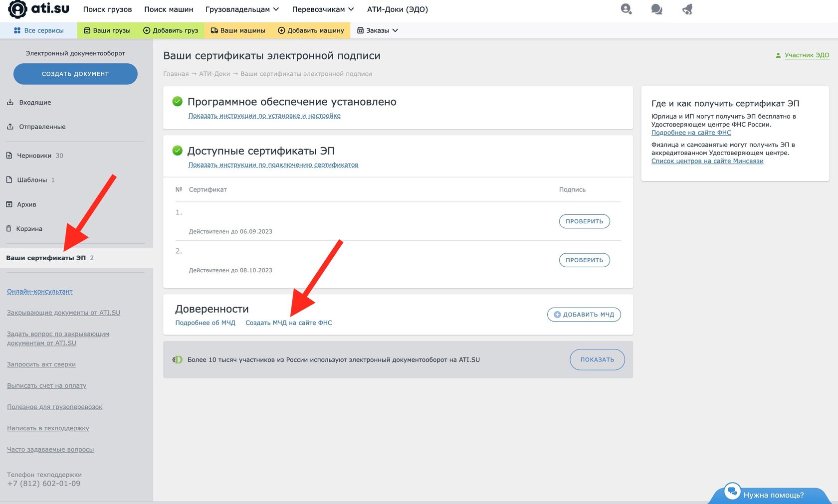Viewport: 838px width, 504px height.
Task: Click the СОЗДАТЬ ДОКУМЕНТ button
Action: point(75,74)
